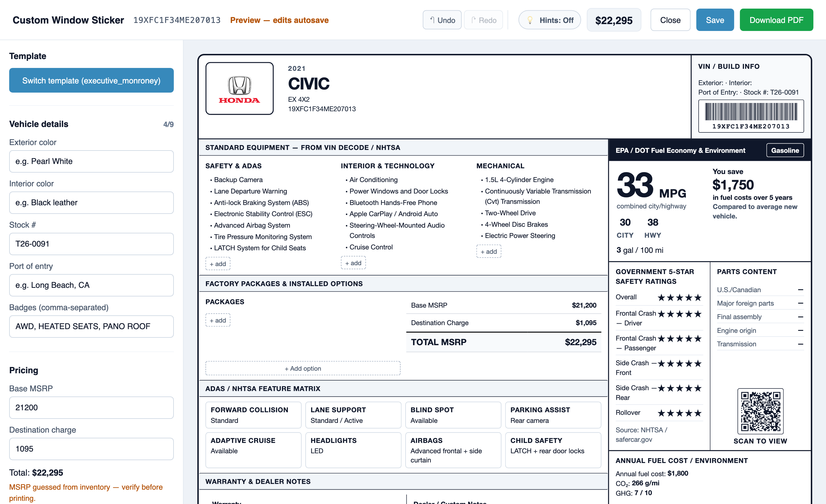Save the window sticker

[x=715, y=20]
